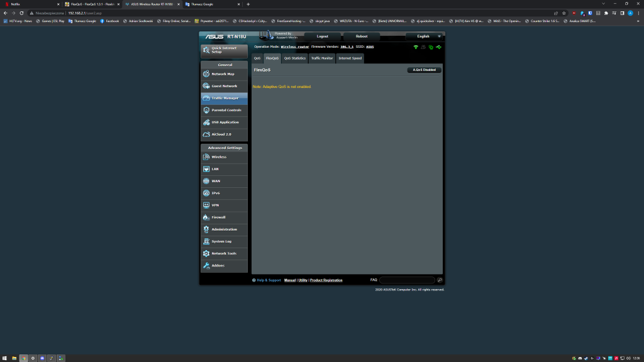The height and width of the screenshot is (362, 644).
Task: Open the Counter Strike 1.6 bookmark
Action: [542, 21]
